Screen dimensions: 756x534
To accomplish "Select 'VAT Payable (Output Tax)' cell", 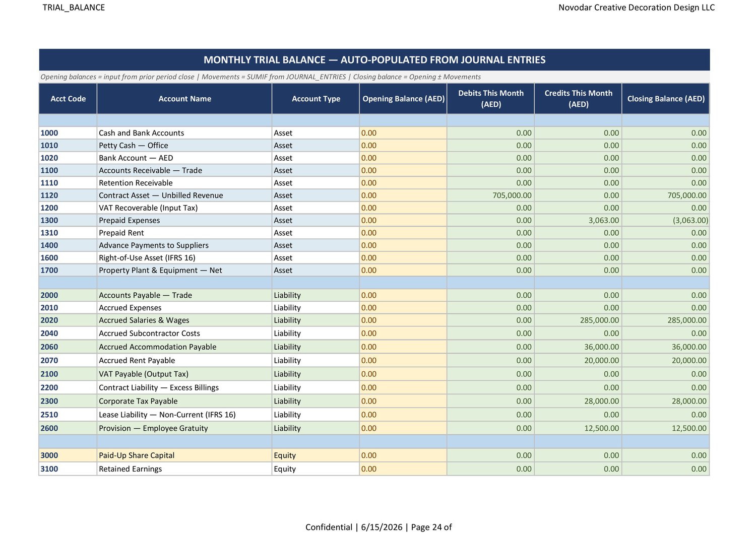I will [184, 374].
